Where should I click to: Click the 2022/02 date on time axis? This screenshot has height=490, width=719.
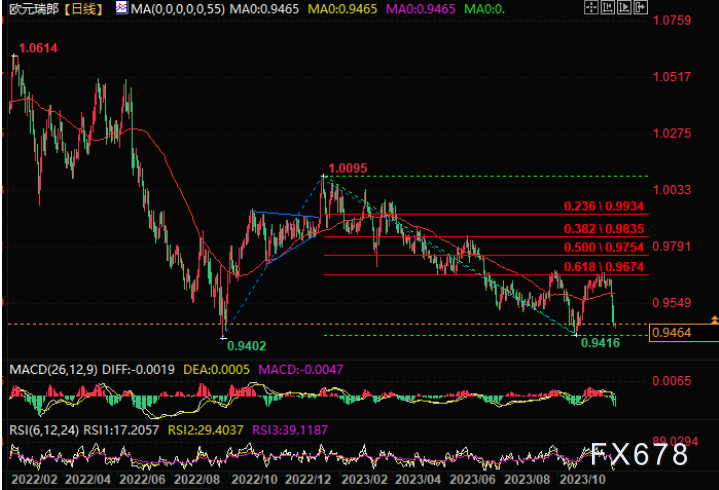34,479
